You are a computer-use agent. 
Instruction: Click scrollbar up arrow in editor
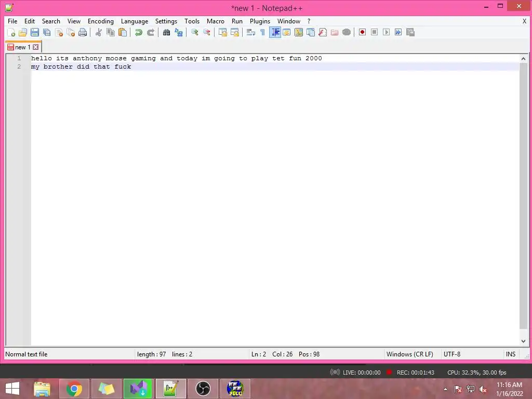[x=523, y=59]
